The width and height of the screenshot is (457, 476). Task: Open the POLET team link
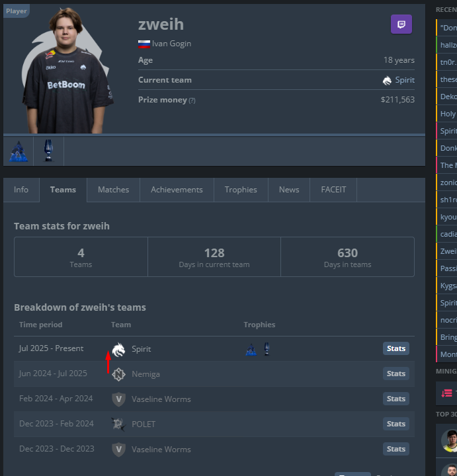(144, 424)
